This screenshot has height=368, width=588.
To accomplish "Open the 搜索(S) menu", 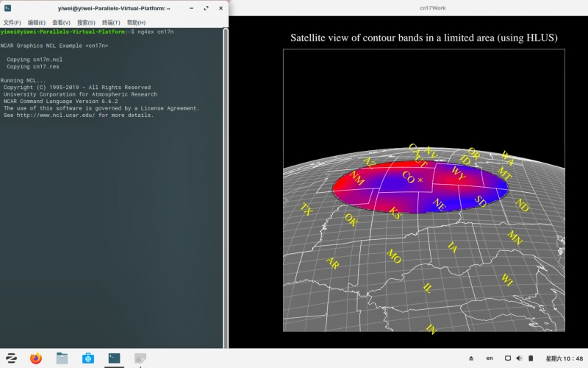I will [86, 22].
